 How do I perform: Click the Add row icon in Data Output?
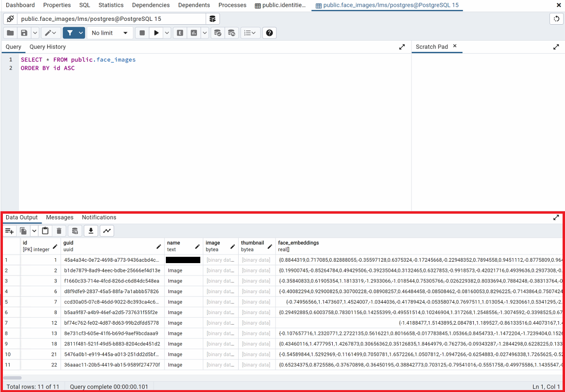[x=9, y=231]
